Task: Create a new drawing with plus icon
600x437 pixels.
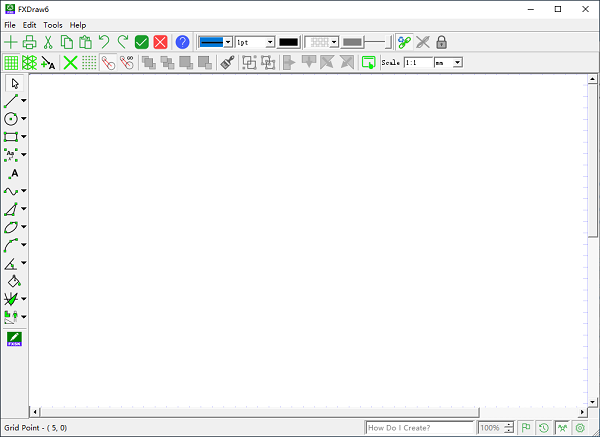Action: pyautogui.click(x=11, y=42)
